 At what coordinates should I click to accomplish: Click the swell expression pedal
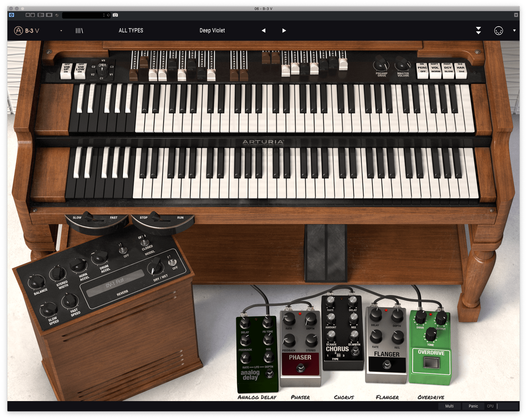pos(326,253)
